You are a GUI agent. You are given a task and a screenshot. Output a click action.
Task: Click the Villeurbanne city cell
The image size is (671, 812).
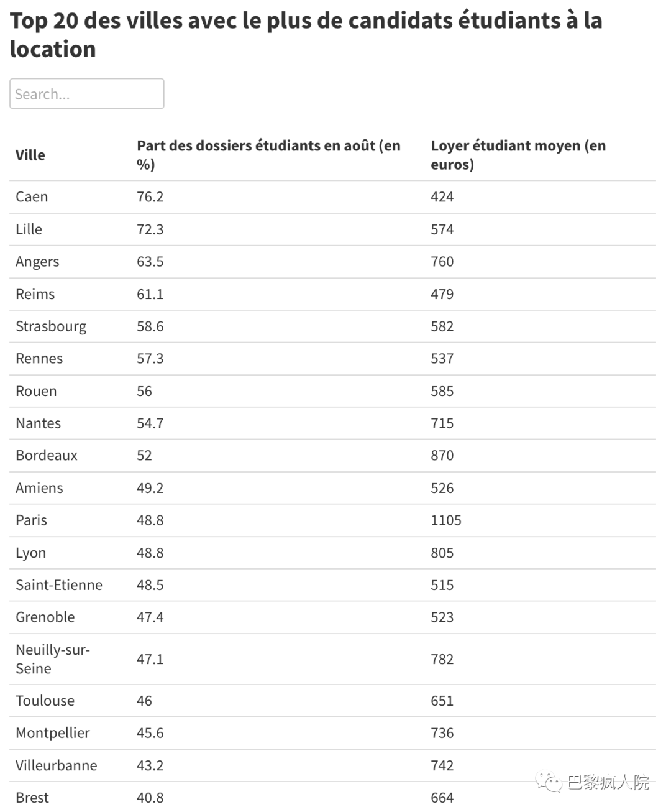57,765
